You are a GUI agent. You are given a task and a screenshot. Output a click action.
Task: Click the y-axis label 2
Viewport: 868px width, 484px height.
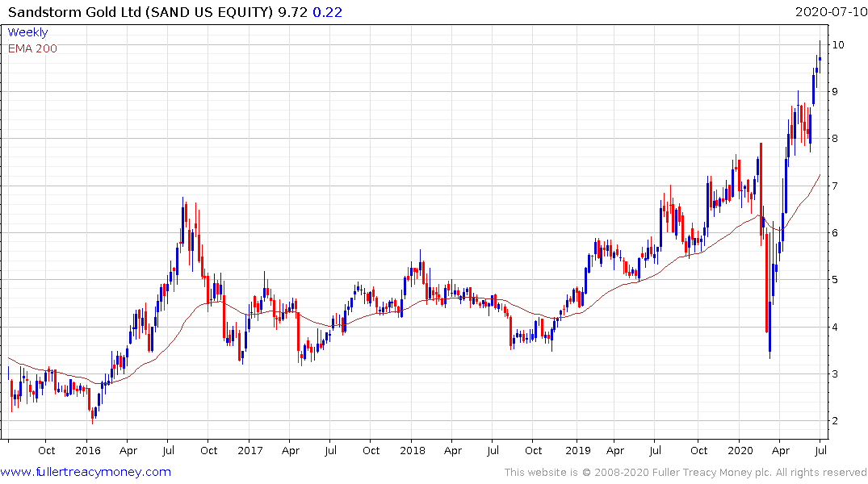coord(836,421)
